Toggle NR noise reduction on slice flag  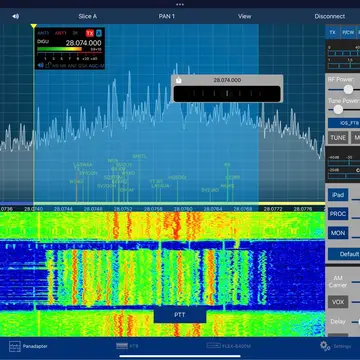[62, 66]
